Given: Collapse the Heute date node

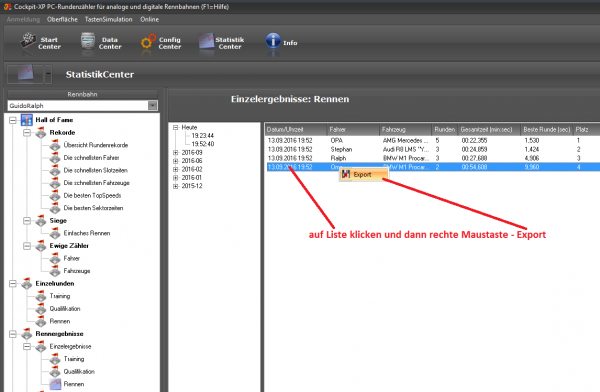Looking at the screenshot, I should click(176, 127).
